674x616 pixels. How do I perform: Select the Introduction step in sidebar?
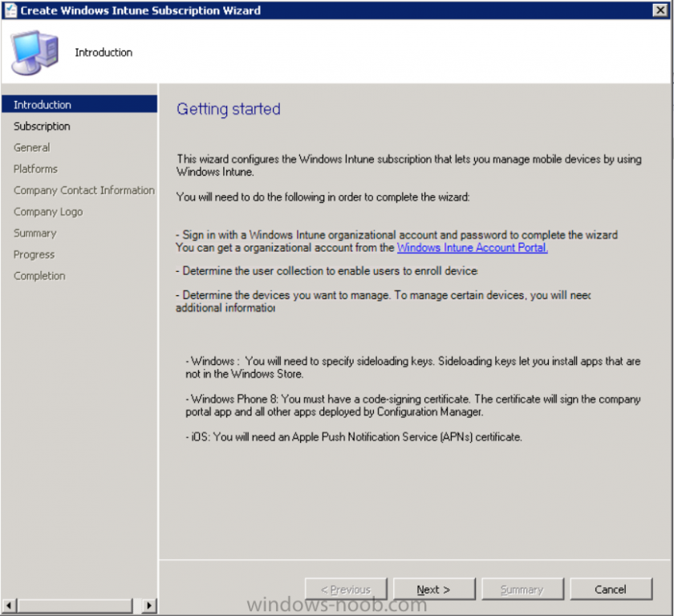click(x=79, y=104)
